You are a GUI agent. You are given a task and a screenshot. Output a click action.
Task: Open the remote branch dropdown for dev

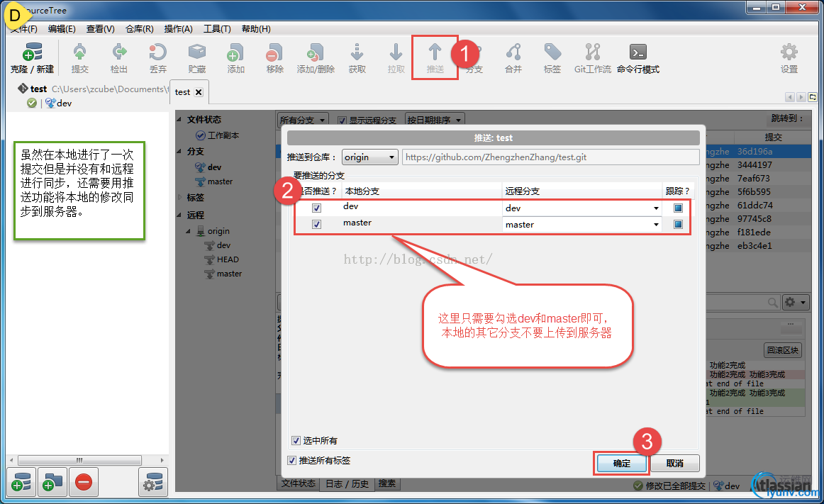pos(656,208)
